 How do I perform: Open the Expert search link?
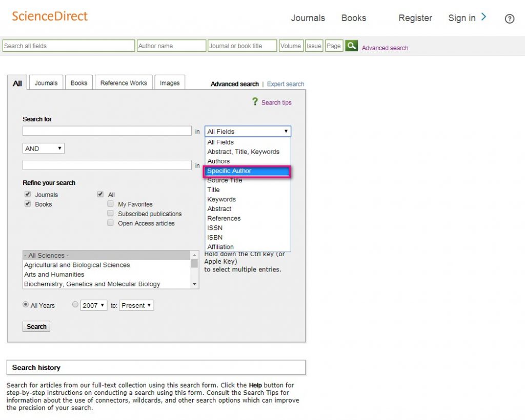click(286, 84)
